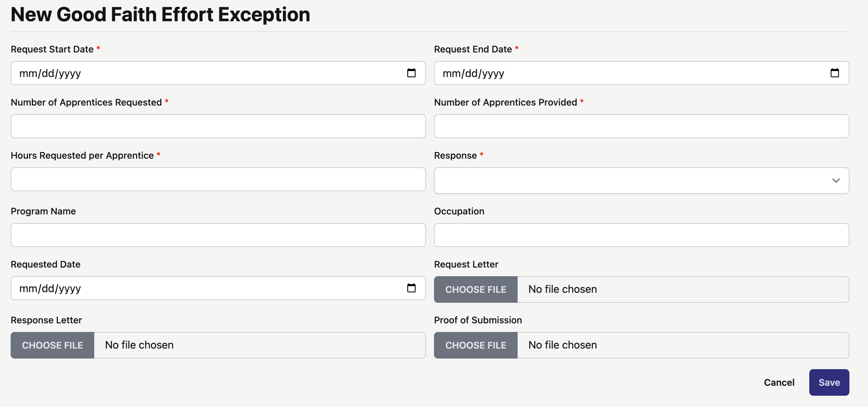Click the Save button
Screen dimensions: 868x407
829,382
